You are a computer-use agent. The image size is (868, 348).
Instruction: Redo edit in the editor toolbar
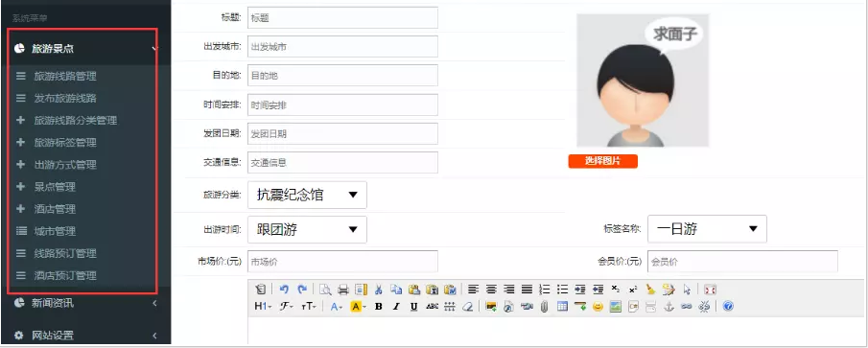(302, 290)
